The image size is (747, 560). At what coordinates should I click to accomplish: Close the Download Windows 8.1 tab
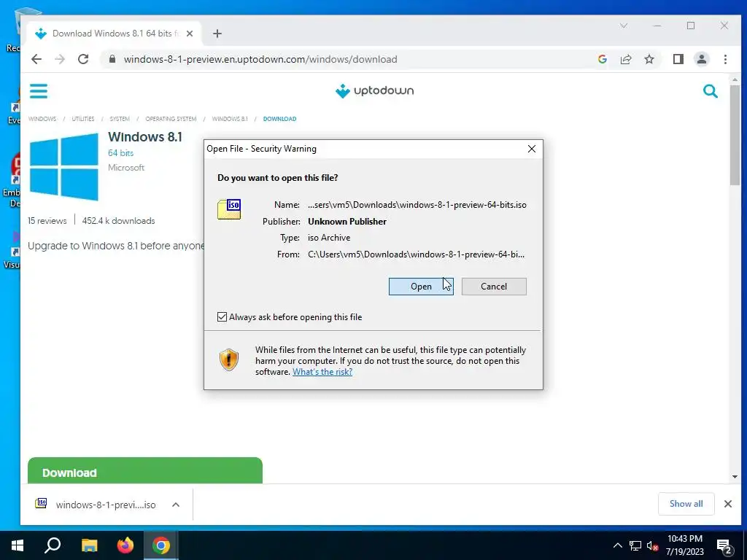click(x=190, y=34)
